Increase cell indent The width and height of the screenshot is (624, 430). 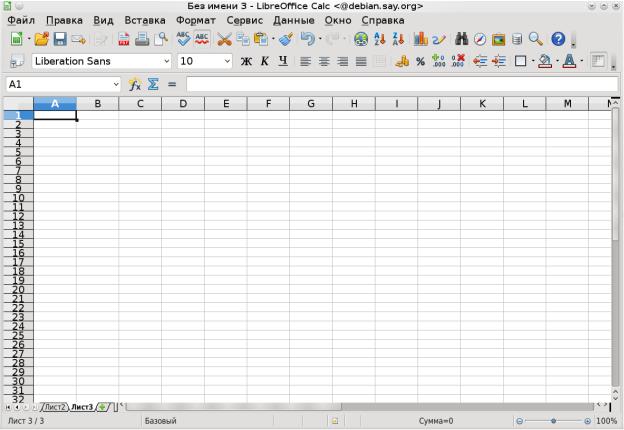499,61
